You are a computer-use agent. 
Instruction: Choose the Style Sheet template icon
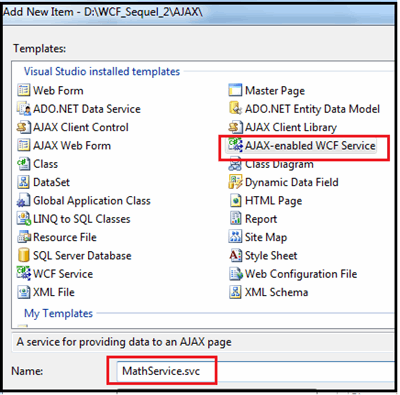tap(235, 255)
